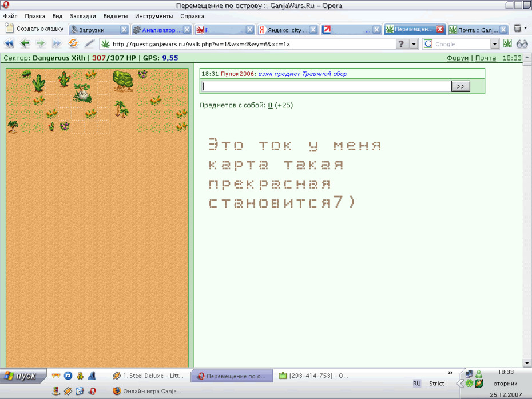Image resolution: width=532 pixels, height=399 pixels.
Task: Open the Вид menu
Action: coord(57,16)
